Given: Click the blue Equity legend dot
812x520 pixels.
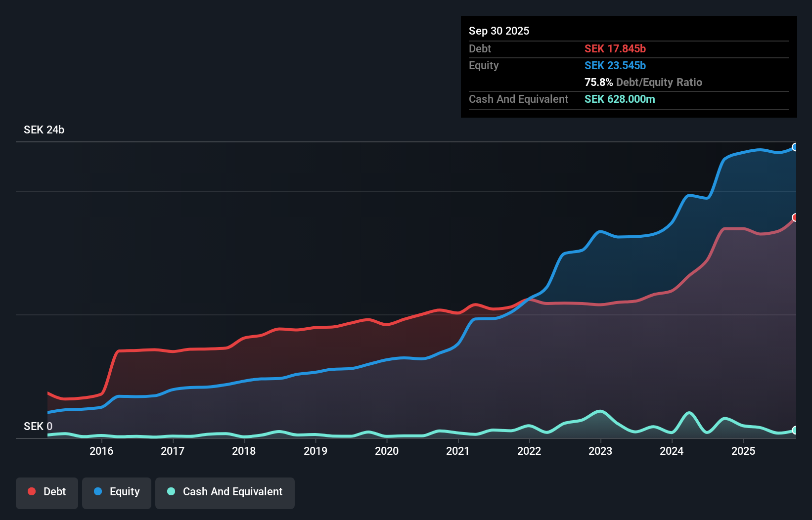Looking at the screenshot, I should click(x=98, y=491).
